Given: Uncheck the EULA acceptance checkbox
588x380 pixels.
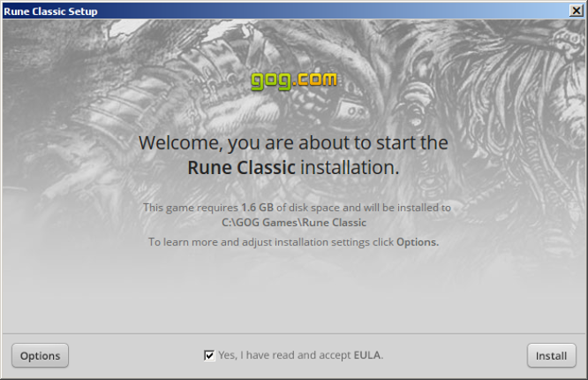Looking at the screenshot, I should [209, 355].
